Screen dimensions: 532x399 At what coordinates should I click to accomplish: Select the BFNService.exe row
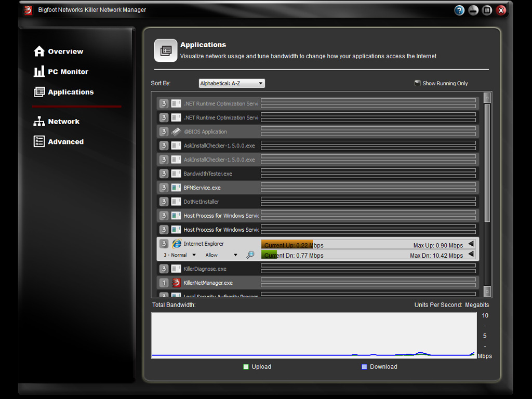[318, 187]
